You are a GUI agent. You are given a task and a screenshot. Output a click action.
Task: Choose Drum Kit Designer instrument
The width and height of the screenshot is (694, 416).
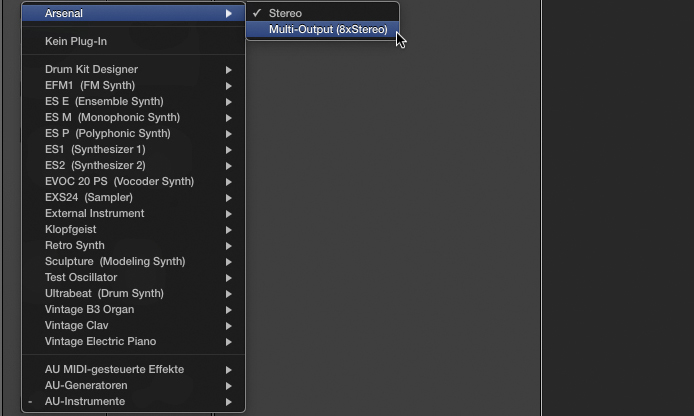pyautogui.click(x=133, y=69)
